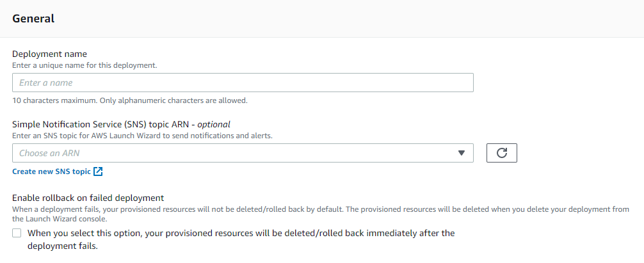This screenshot has width=644, height=263.
Task: Click the dropdown arrow in the ARN selector
Action: click(461, 153)
